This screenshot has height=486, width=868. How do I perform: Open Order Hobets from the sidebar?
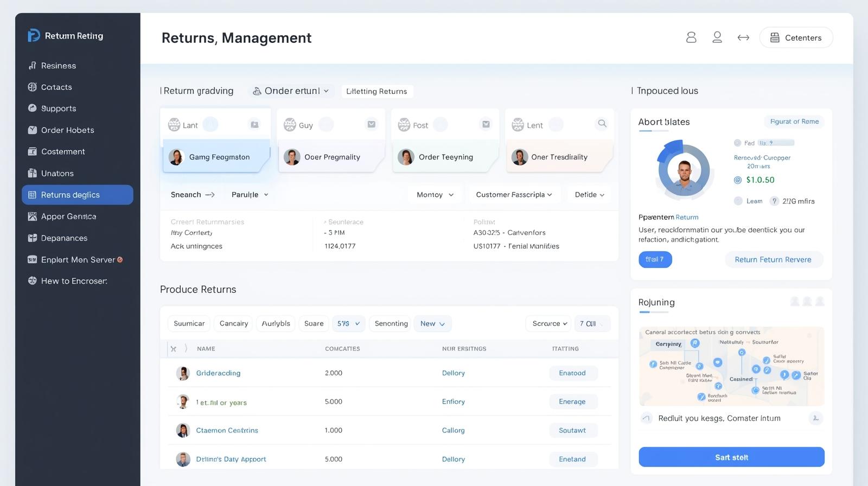coord(67,130)
